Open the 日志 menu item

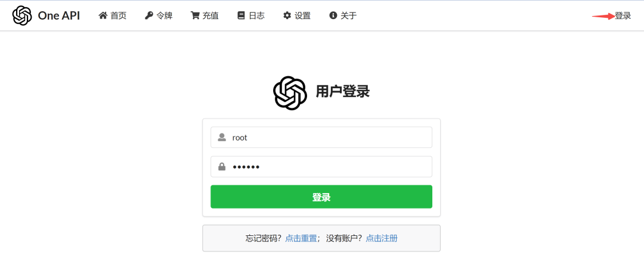click(251, 15)
